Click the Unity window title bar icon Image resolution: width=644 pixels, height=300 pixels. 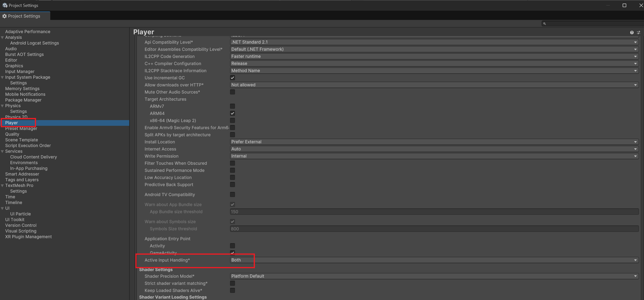click(x=5, y=5)
